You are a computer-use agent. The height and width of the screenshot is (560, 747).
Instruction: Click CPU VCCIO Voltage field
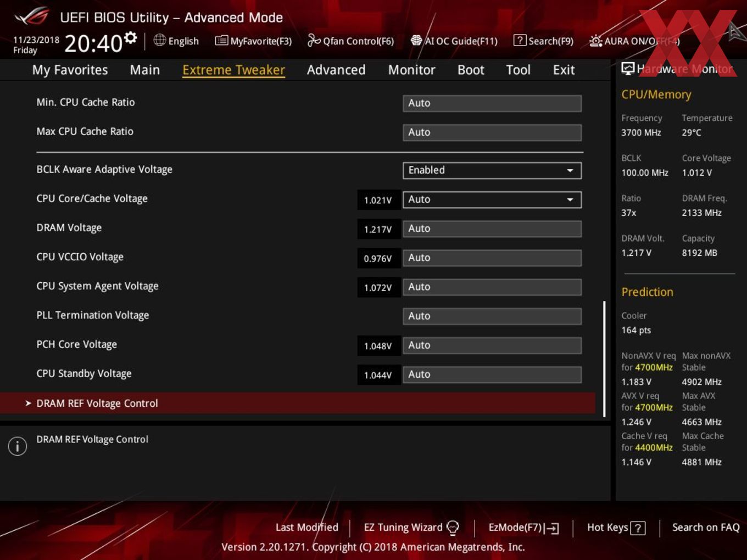[x=492, y=257]
